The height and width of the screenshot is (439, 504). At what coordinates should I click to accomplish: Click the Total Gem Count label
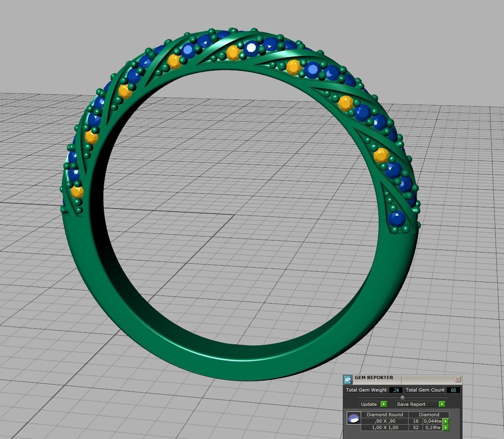[x=425, y=390]
